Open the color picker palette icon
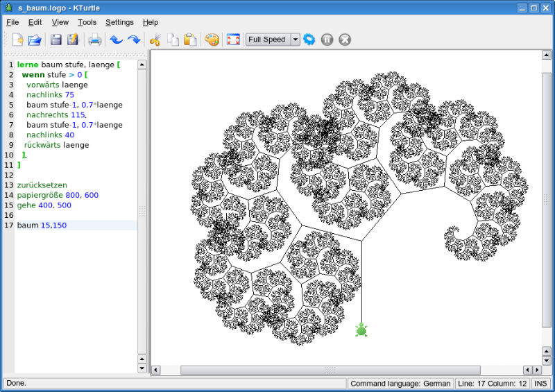This screenshot has width=555, height=392. pos(212,40)
